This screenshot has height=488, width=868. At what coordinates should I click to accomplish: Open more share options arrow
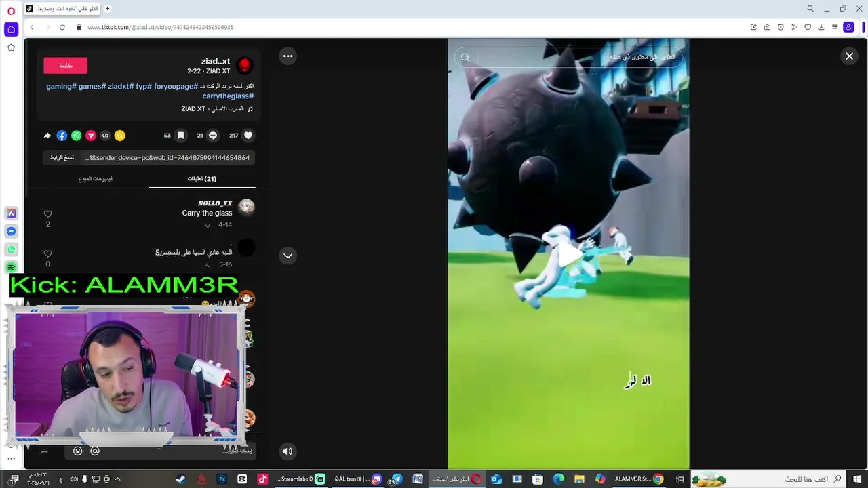point(47,136)
